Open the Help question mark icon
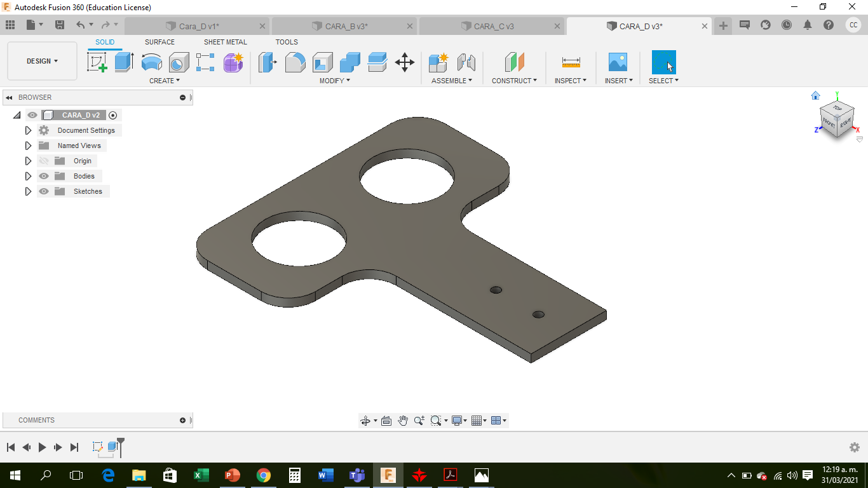This screenshot has width=868, height=488. pos(829,25)
